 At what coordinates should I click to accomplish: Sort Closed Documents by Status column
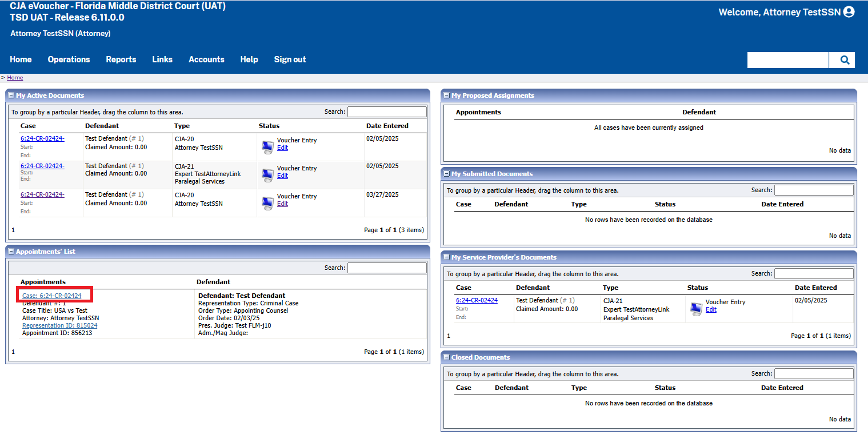coord(665,388)
